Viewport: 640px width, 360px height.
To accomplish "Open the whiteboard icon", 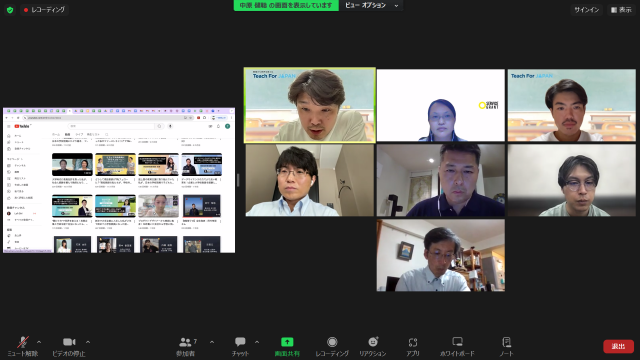I will coord(457,347).
